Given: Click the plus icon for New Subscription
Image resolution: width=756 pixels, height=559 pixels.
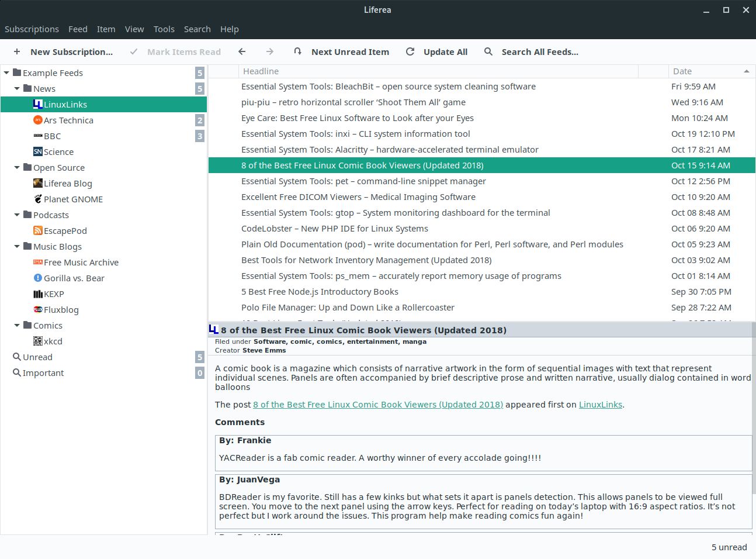Looking at the screenshot, I should click(x=17, y=51).
